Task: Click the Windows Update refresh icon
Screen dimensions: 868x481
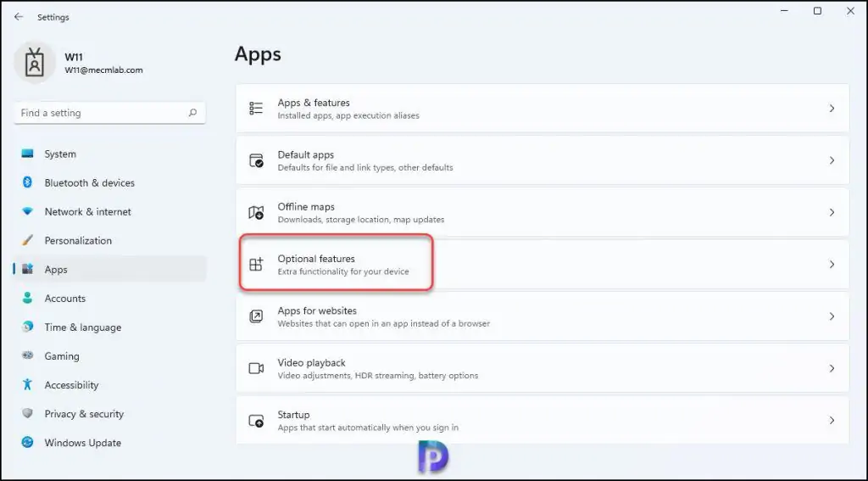Action: pos(27,442)
